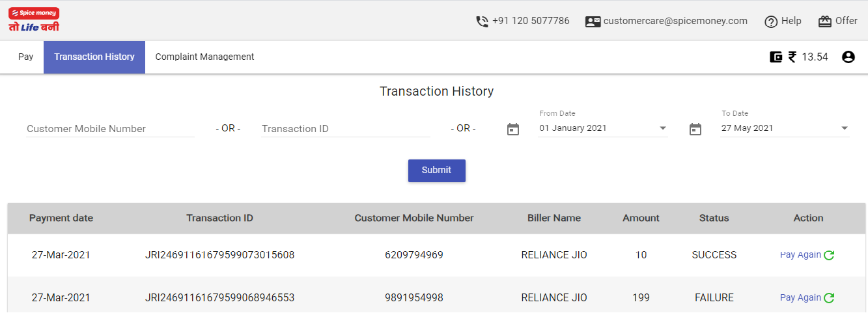
Task: Expand the To Date dropdown arrow
Action: 845,128
